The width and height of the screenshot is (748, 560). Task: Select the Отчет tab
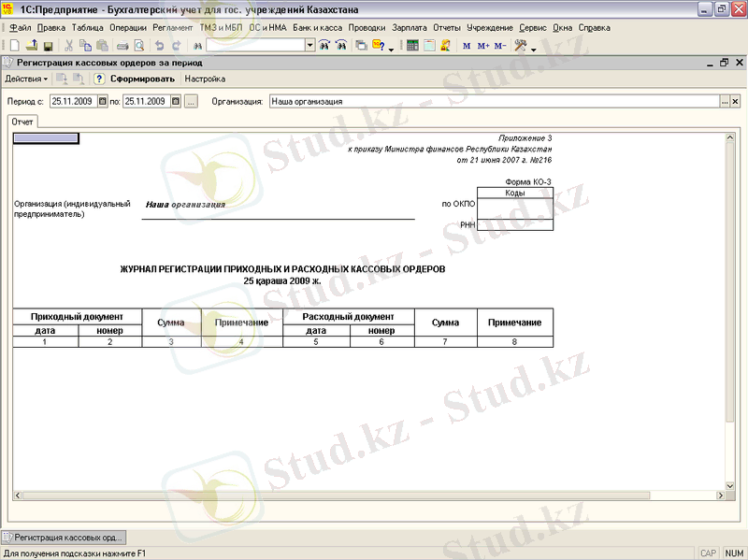tap(22, 122)
